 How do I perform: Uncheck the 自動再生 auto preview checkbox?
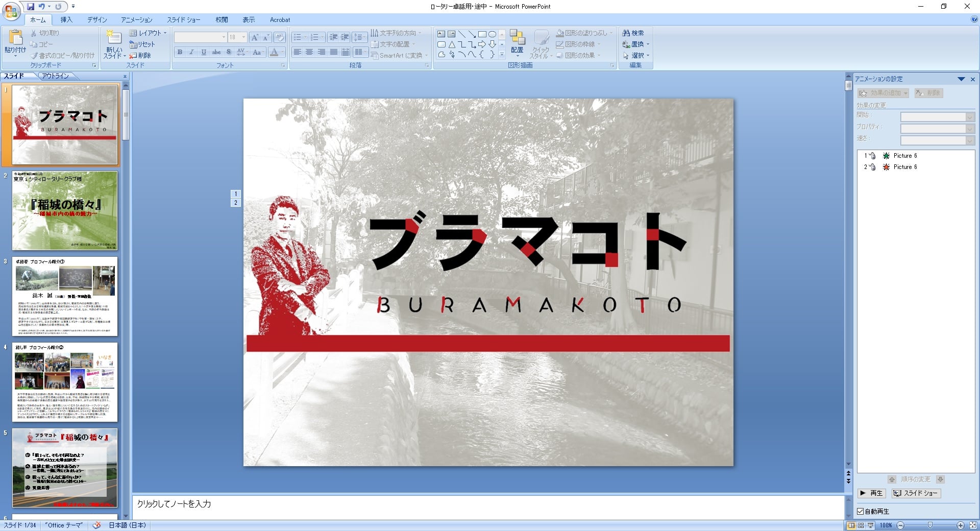(861, 511)
